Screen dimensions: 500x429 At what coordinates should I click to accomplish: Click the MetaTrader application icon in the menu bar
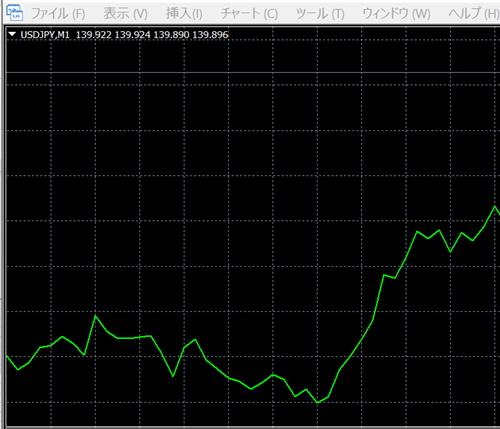[15, 12]
